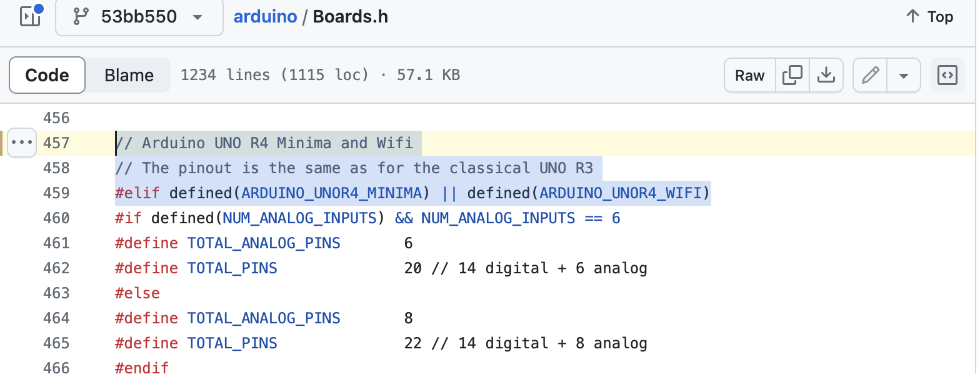Click the ARDUINO_UNOR4_WIFI identifier
Viewport: 980px width, 374px height.
pos(620,193)
